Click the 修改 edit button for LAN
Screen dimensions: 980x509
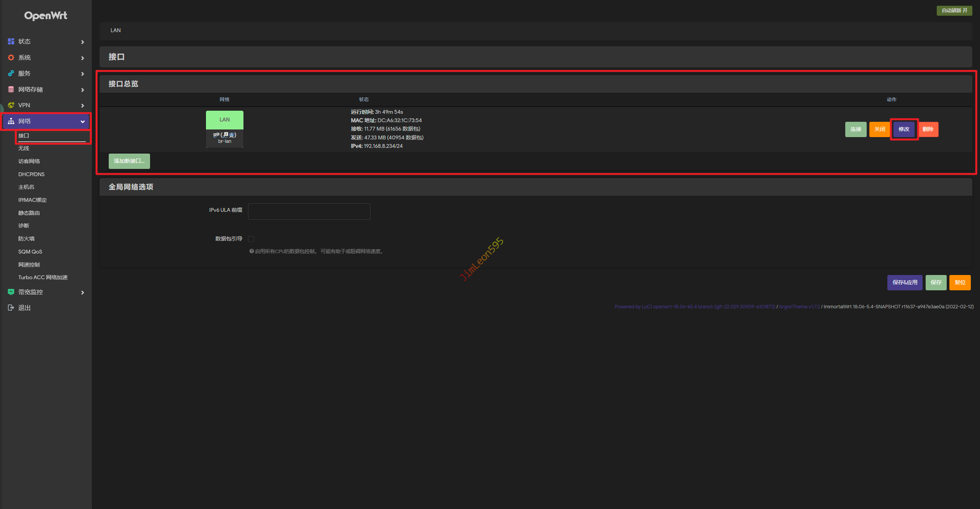(x=904, y=129)
